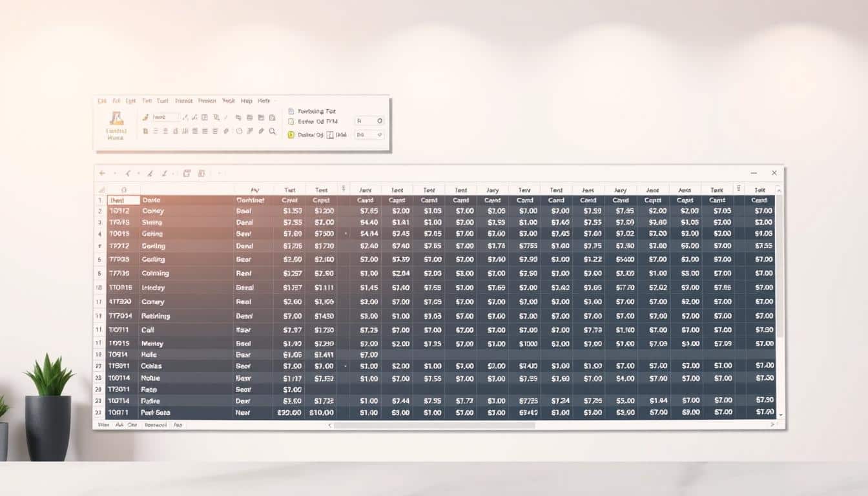Select the highlighted cell in row 1
This screenshot has width=868, height=496.
click(x=124, y=200)
